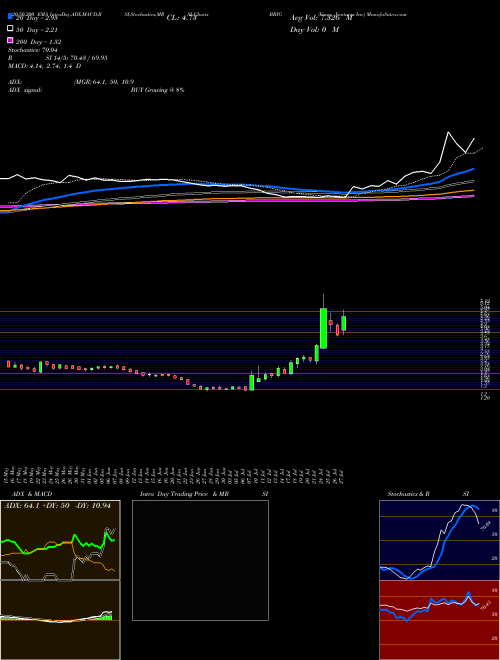Click the 'Avg Vol: 7.326 M' text
This screenshot has height=660, width=500.
point(320,18)
